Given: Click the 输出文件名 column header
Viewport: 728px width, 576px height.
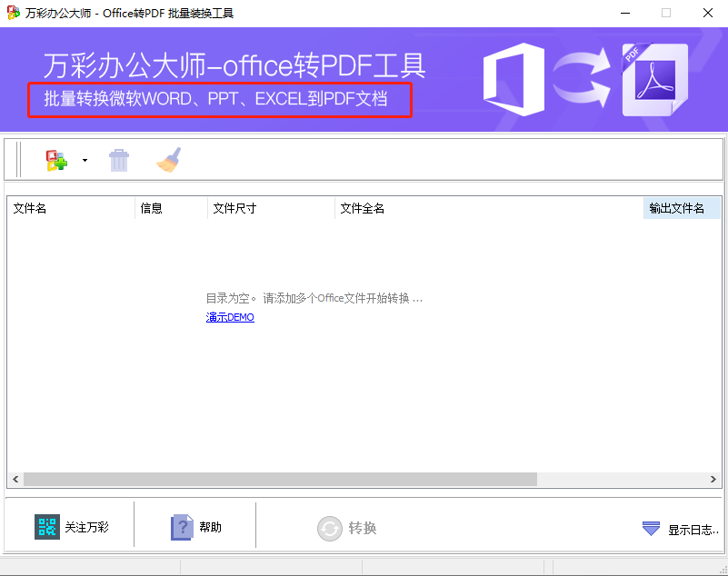Looking at the screenshot, I should pos(682,208).
